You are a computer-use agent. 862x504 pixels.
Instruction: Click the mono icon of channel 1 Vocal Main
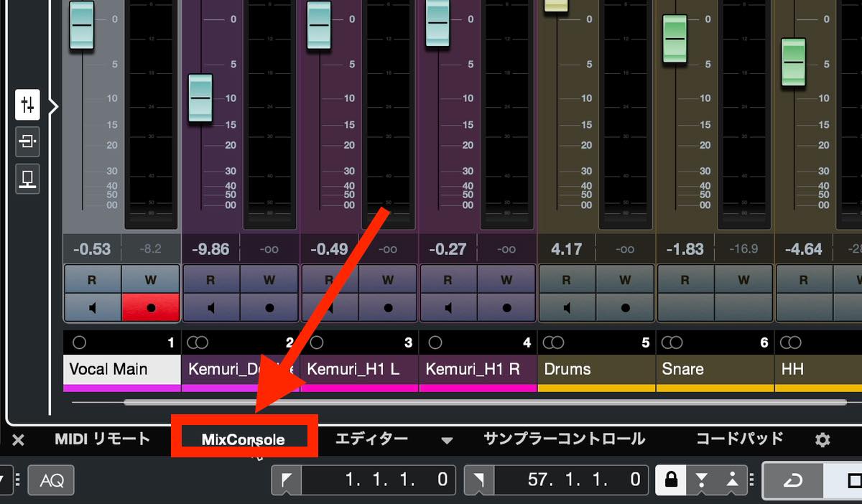[79, 343]
